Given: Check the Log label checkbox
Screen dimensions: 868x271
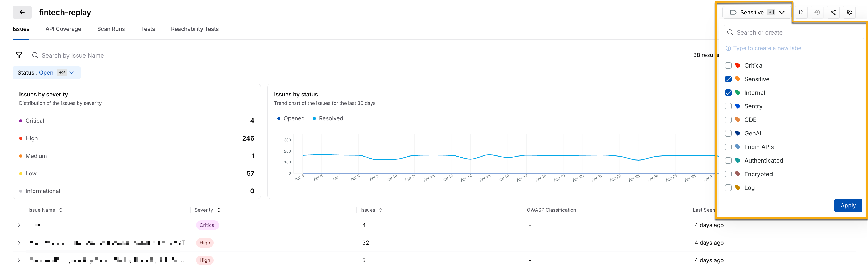Looking at the screenshot, I should pos(728,188).
